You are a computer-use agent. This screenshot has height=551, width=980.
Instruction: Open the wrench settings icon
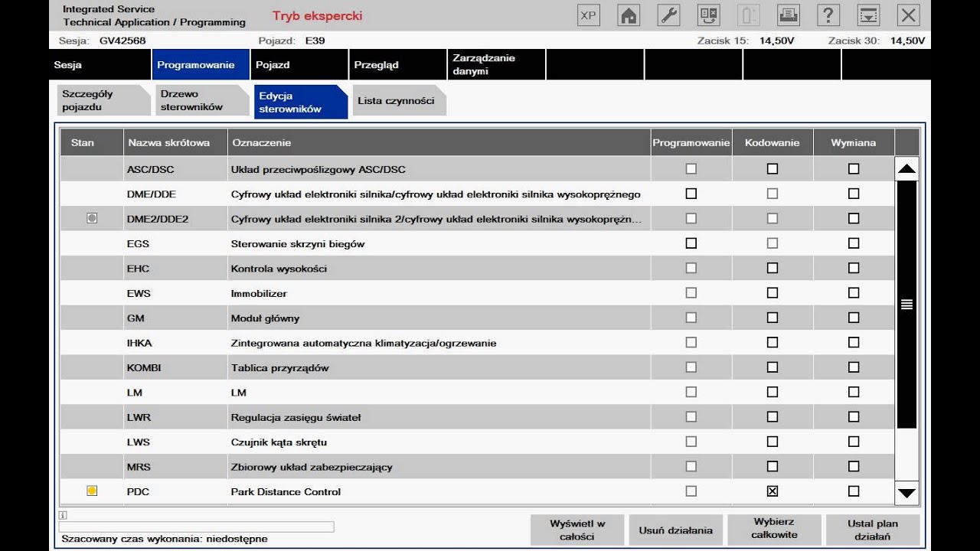coord(668,15)
